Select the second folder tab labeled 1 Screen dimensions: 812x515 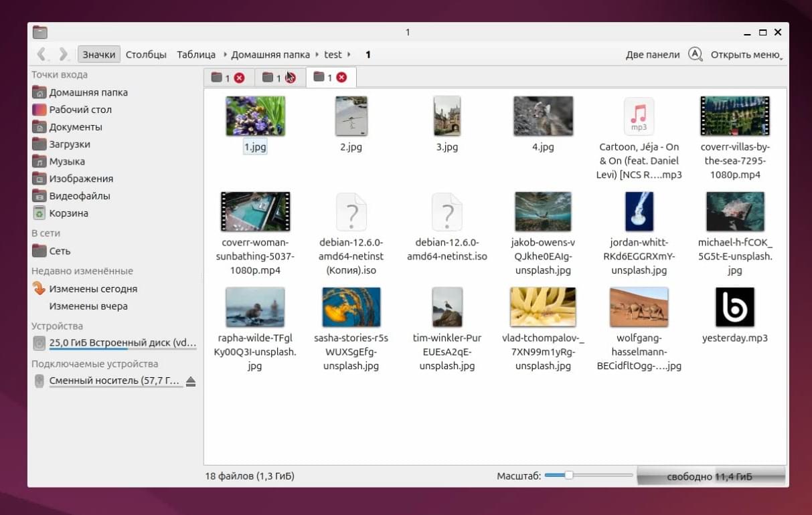[271, 78]
